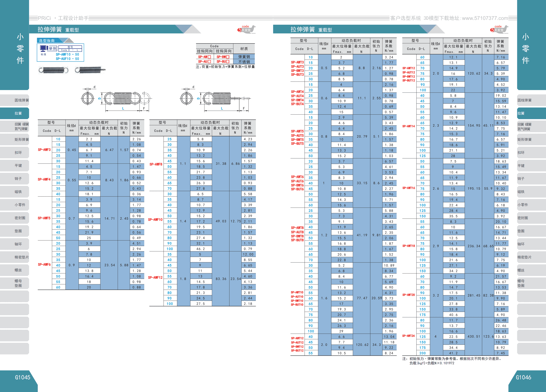
Task: Open the 垫圈 tab on page G1046
Action: point(531,231)
